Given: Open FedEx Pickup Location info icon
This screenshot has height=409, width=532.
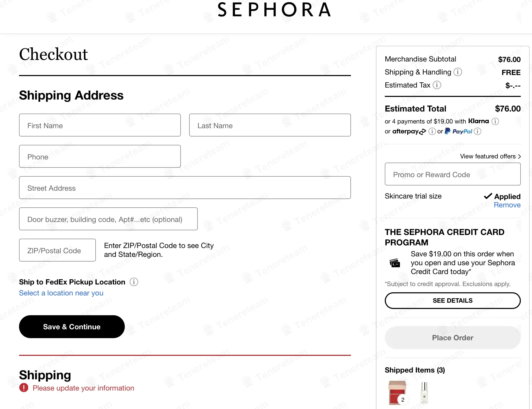Looking at the screenshot, I should [x=134, y=282].
